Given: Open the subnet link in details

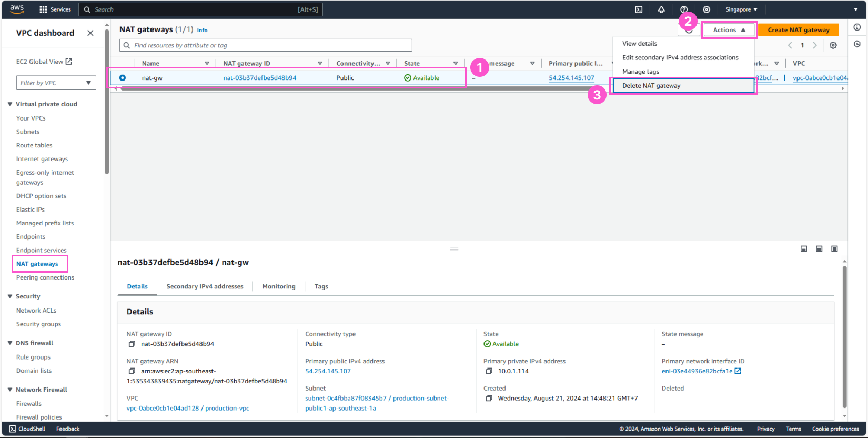Looking at the screenshot, I should (x=377, y=403).
